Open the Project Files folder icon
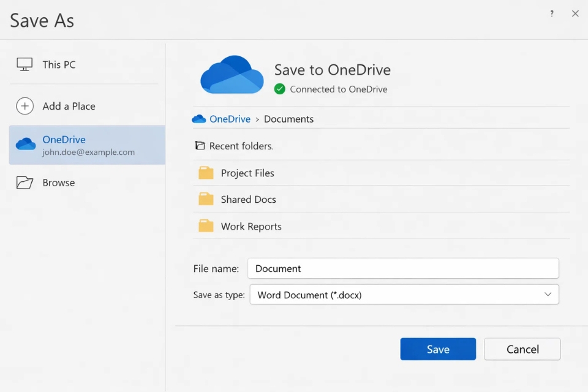Screen dimensions: 588x392 pyautogui.click(x=206, y=173)
